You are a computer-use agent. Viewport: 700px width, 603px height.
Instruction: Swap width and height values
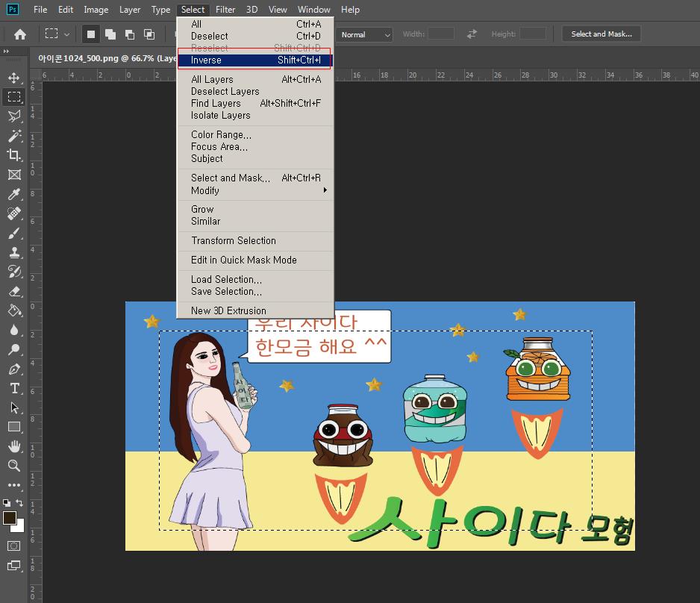[472, 34]
